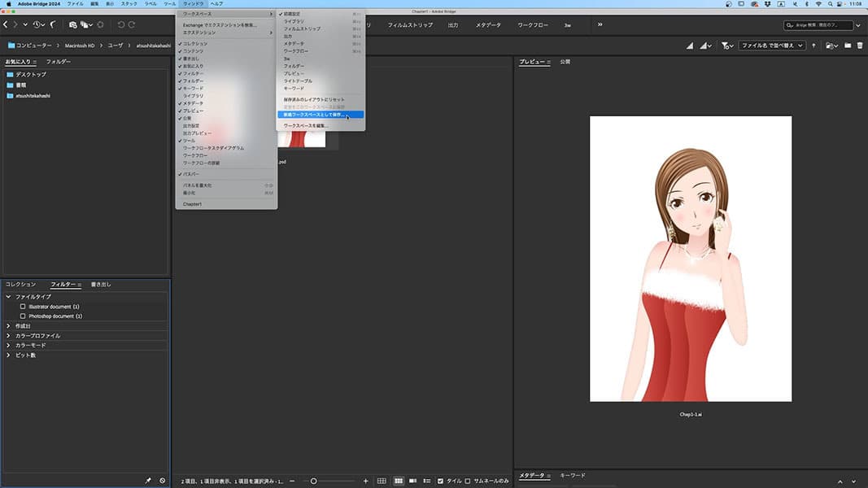Switch to the 書き出し panel tab

[101, 285]
